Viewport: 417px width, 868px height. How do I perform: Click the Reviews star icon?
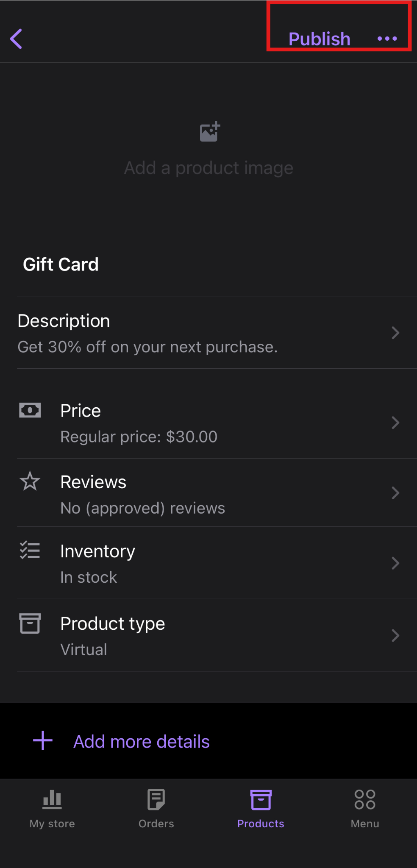pos(30,481)
